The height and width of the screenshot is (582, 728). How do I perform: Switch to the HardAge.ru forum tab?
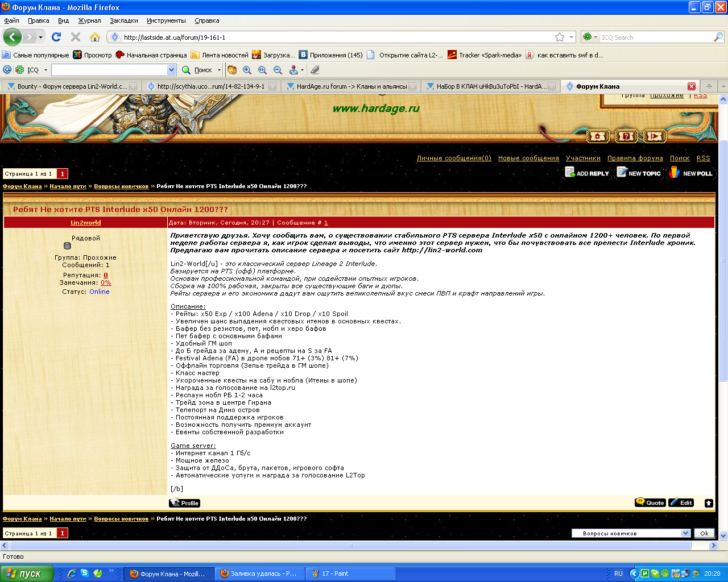click(x=350, y=86)
